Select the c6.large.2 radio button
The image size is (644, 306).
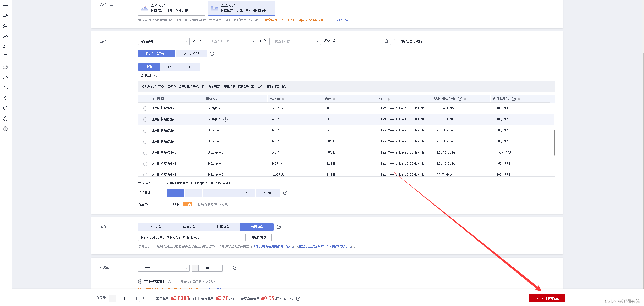coord(145,108)
